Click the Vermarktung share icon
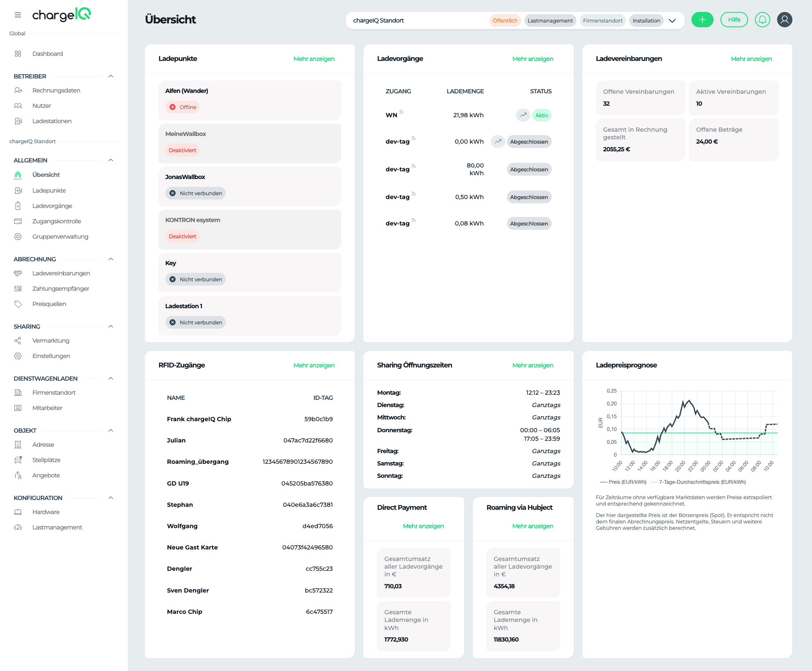The height and width of the screenshot is (671, 812). 18,341
